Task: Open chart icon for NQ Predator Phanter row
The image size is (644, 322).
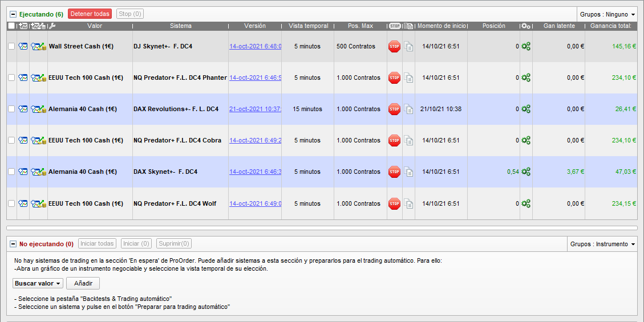Action: (x=23, y=78)
